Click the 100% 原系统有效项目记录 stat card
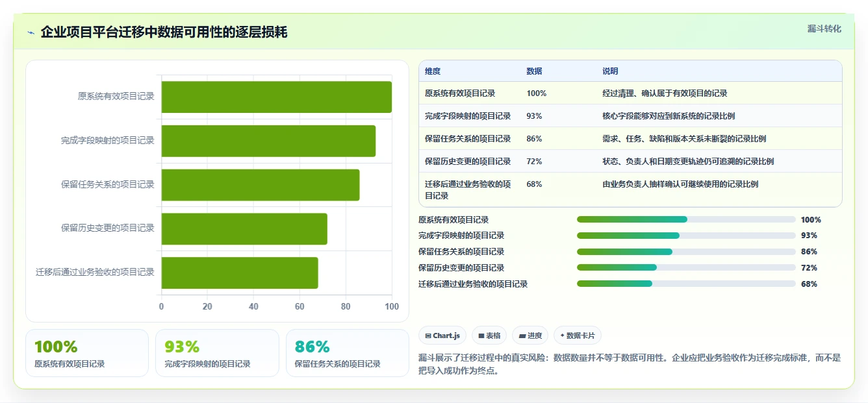Viewport: 868px width, 403px height. coord(87,353)
